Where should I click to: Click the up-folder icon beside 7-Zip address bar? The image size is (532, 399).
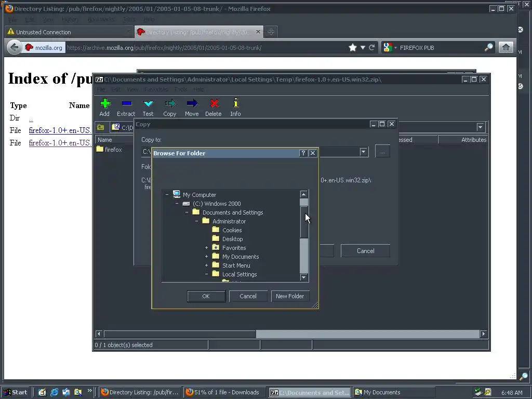tap(100, 127)
